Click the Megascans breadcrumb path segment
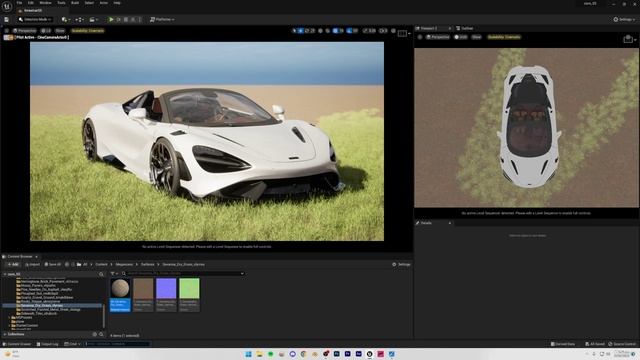The image size is (640, 360). pyautogui.click(x=124, y=264)
